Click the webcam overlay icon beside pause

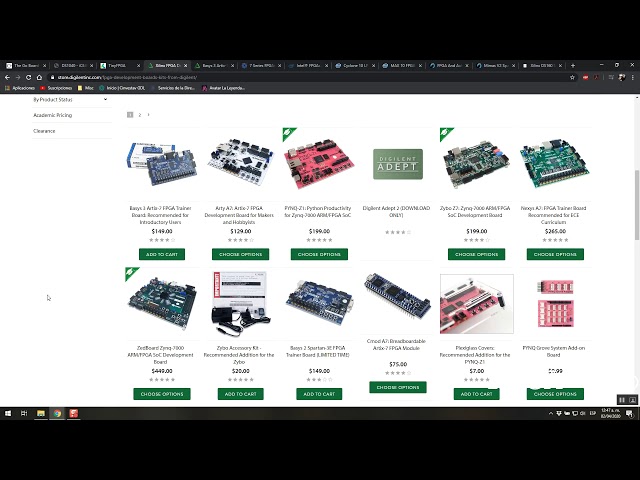pos(632,400)
